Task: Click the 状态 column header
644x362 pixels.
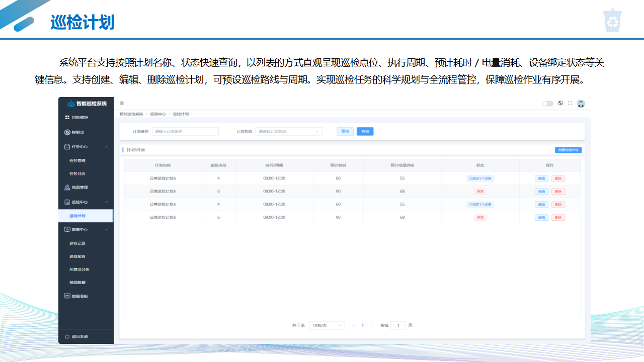Action: (x=480, y=165)
